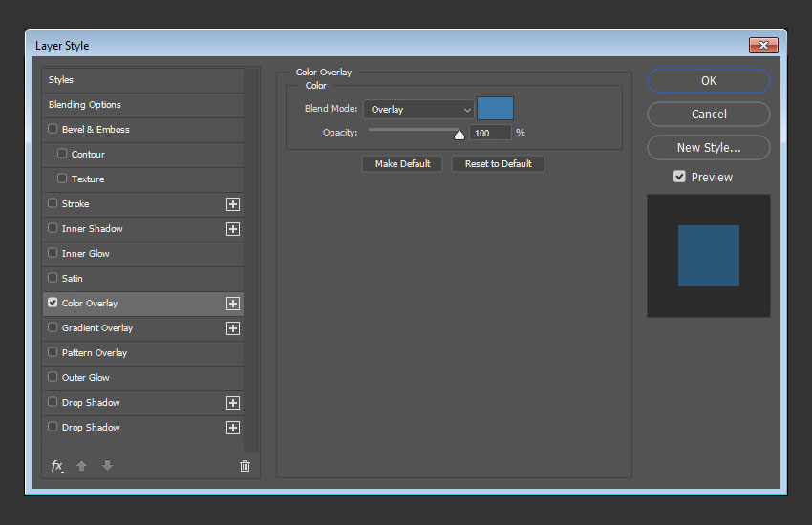Add another Gradient Overlay with plus icon
812x525 pixels.
233,328
